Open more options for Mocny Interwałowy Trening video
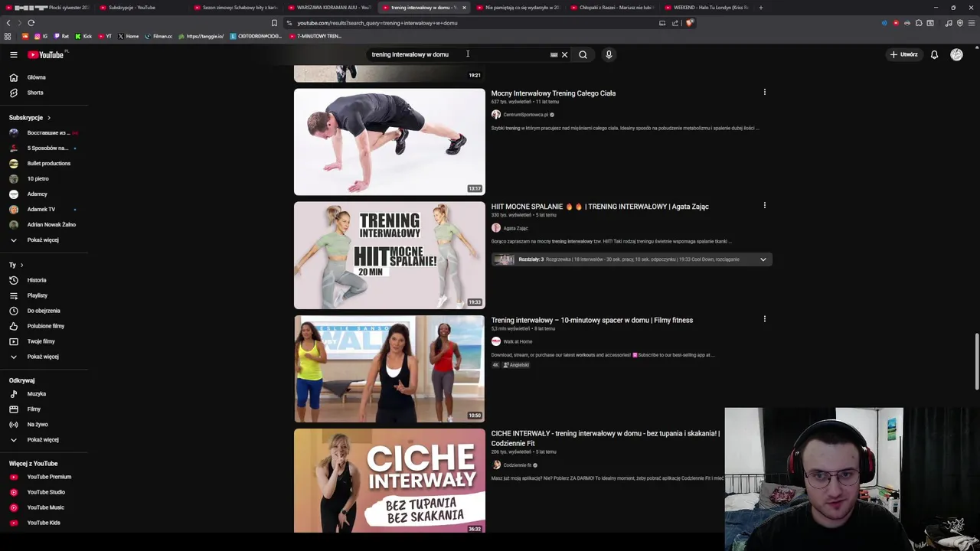Viewport: 980px width, 551px height. click(764, 93)
